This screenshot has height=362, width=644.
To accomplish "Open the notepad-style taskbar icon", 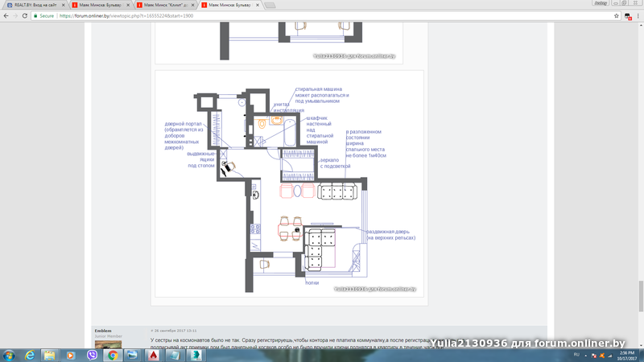I will [175, 356].
